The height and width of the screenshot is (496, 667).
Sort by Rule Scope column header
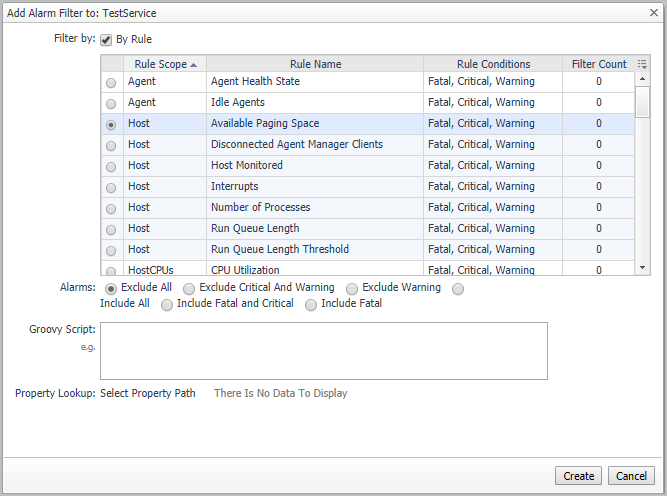[162, 64]
